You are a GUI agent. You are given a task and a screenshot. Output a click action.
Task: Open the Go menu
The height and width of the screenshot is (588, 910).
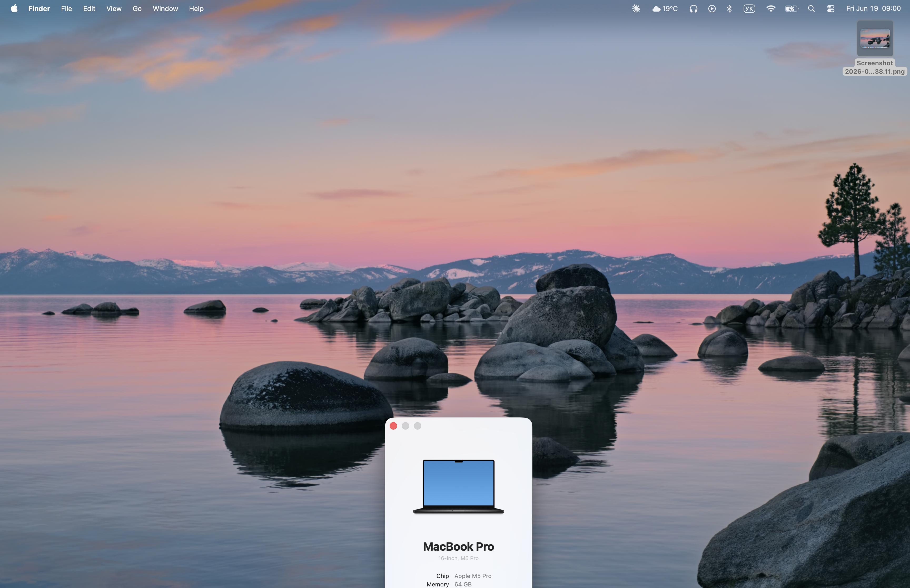click(x=137, y=8)
